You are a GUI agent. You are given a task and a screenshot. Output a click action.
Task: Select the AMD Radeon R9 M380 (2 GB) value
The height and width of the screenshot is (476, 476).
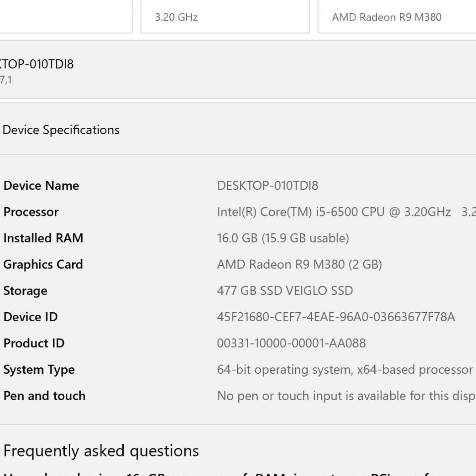pyautogui.click(x=299, y=264)
